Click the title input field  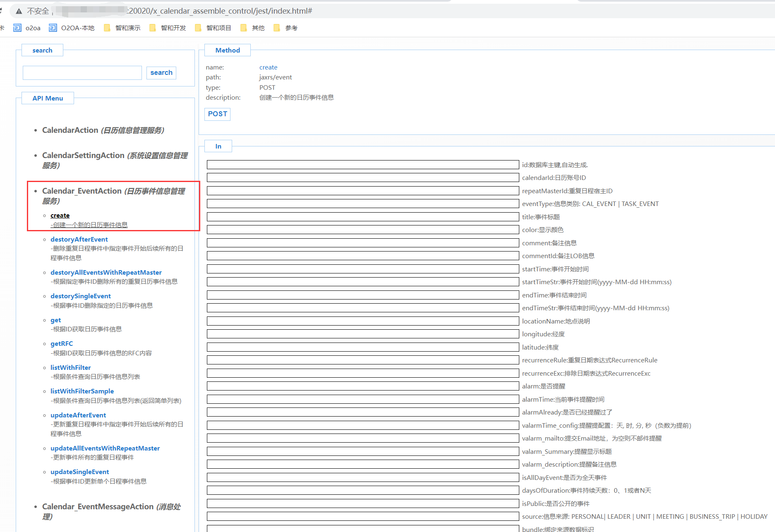[362, 217]
